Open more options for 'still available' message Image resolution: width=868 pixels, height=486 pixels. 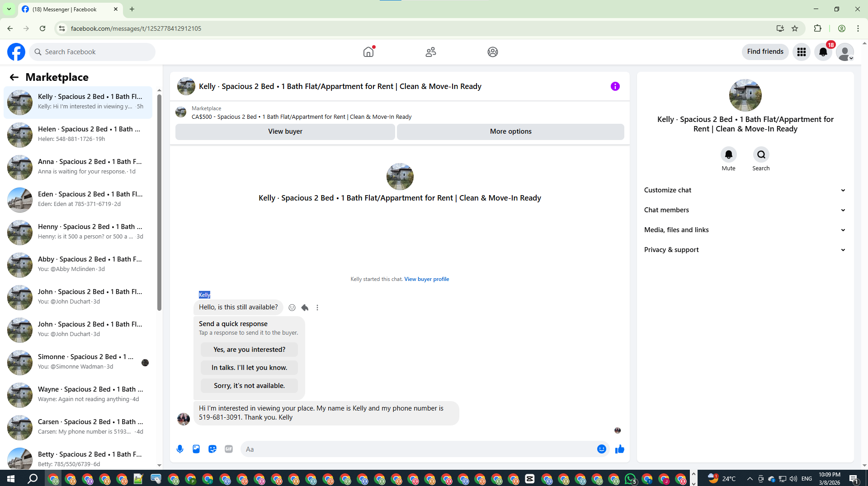pyautogui.click(x=317, y=308)
